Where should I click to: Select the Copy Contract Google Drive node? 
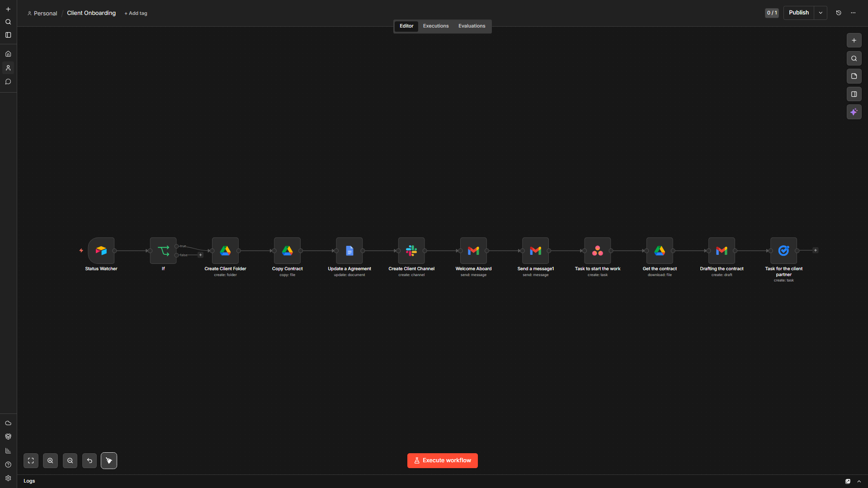(287, 251)
